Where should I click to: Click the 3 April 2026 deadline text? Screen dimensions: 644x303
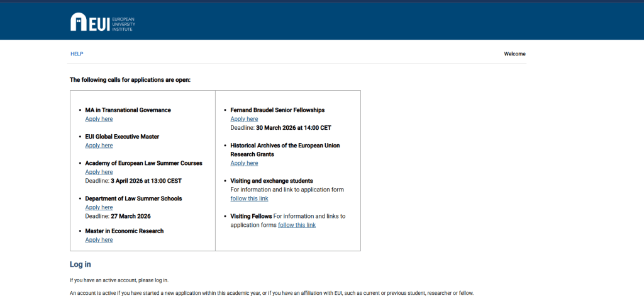(x=147, y=181)
